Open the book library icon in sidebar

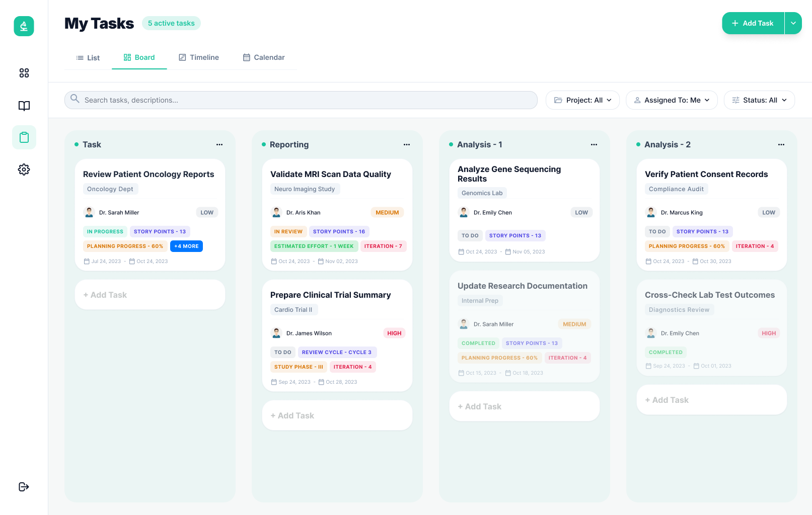tap(24, 106)
